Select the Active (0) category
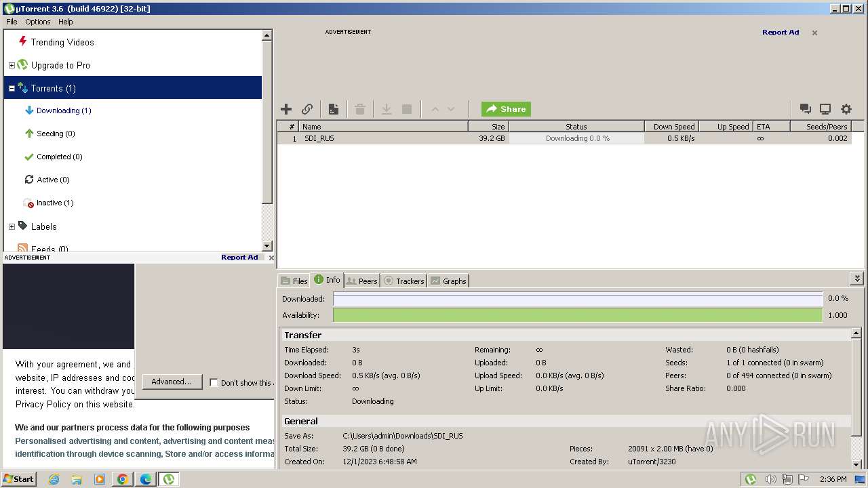The image size is (868, 488). [53, 180]
